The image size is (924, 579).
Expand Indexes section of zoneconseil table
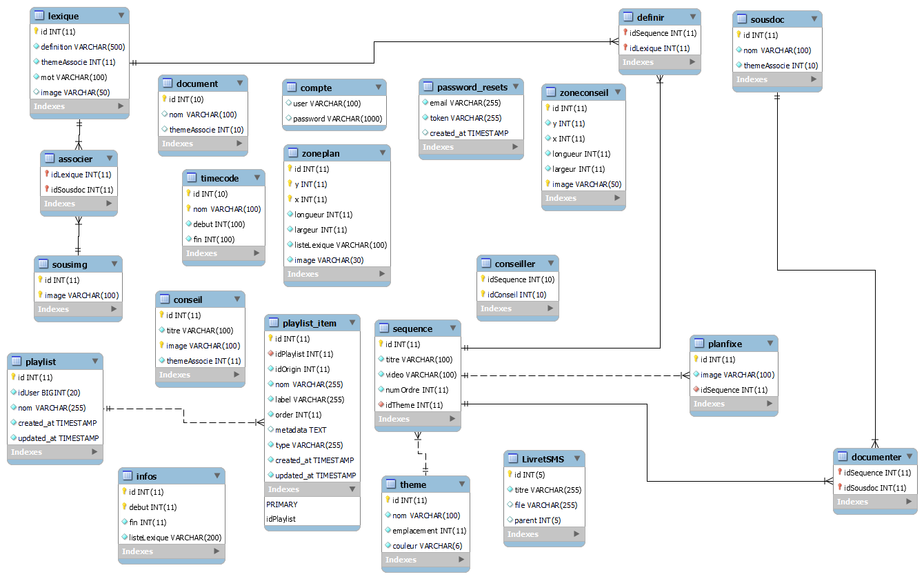(617, 198)
